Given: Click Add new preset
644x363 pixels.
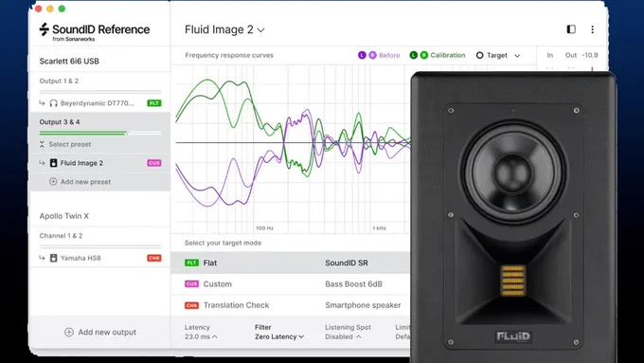Looking at the screenshot, I should [x=85, y=181].
